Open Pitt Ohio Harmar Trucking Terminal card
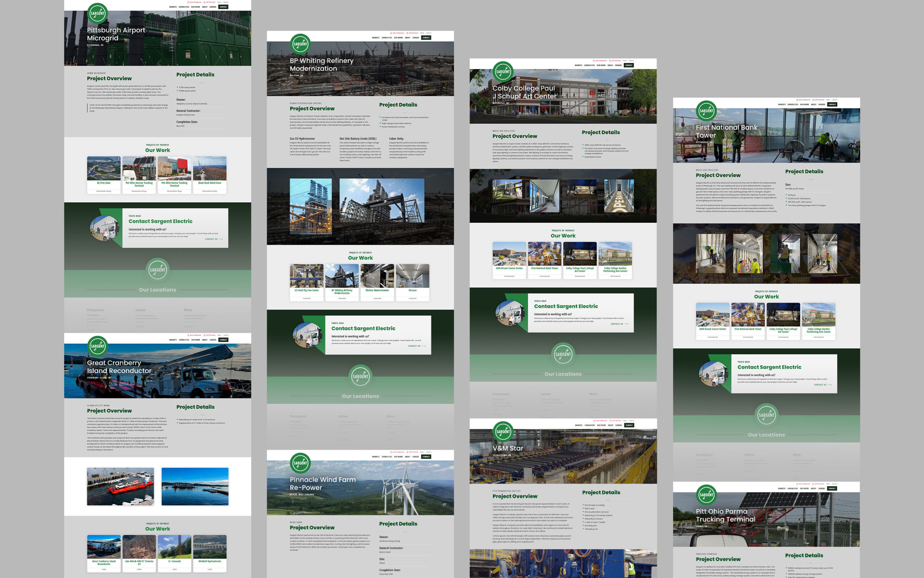 coord(139,175)
